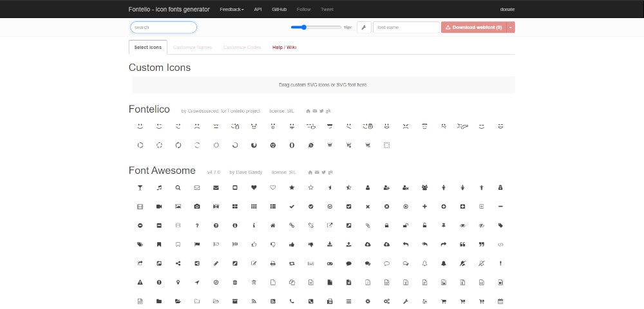Select the share nodes icon
The height and width of the screenshot is (309, 644).
pos(178,263)
